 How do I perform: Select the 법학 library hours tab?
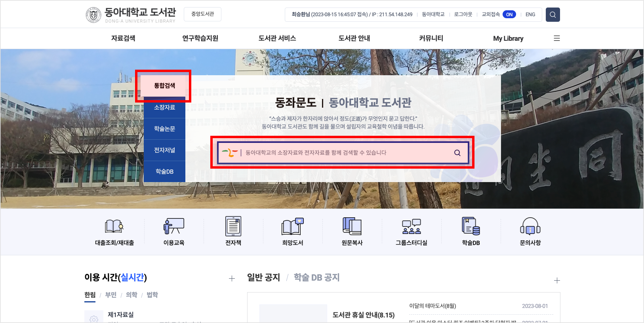coord(152,295)
